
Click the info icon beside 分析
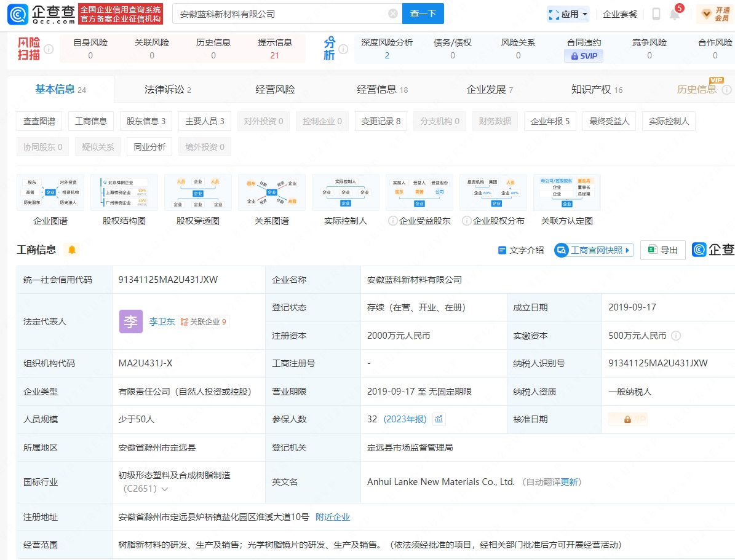pos(343,49)
